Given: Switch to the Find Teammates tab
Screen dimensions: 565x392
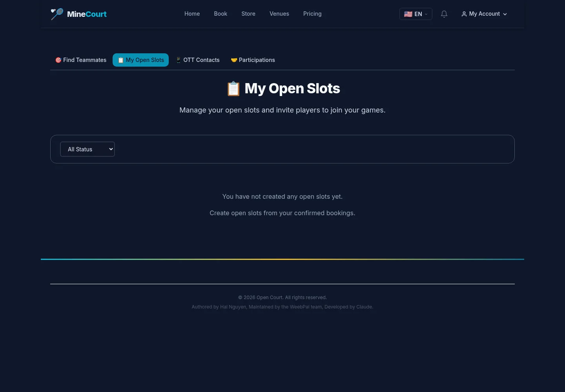Looking at the screenshot, I should pos(81,60).
